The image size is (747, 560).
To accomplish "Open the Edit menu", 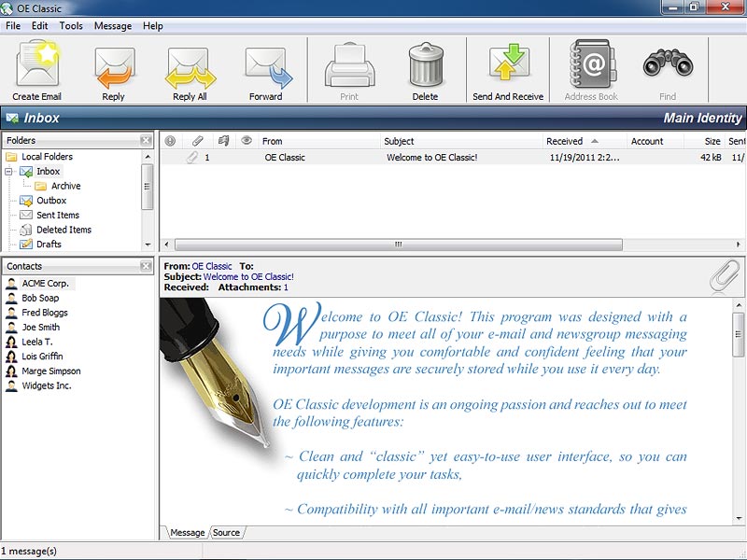I will point(39,26).
